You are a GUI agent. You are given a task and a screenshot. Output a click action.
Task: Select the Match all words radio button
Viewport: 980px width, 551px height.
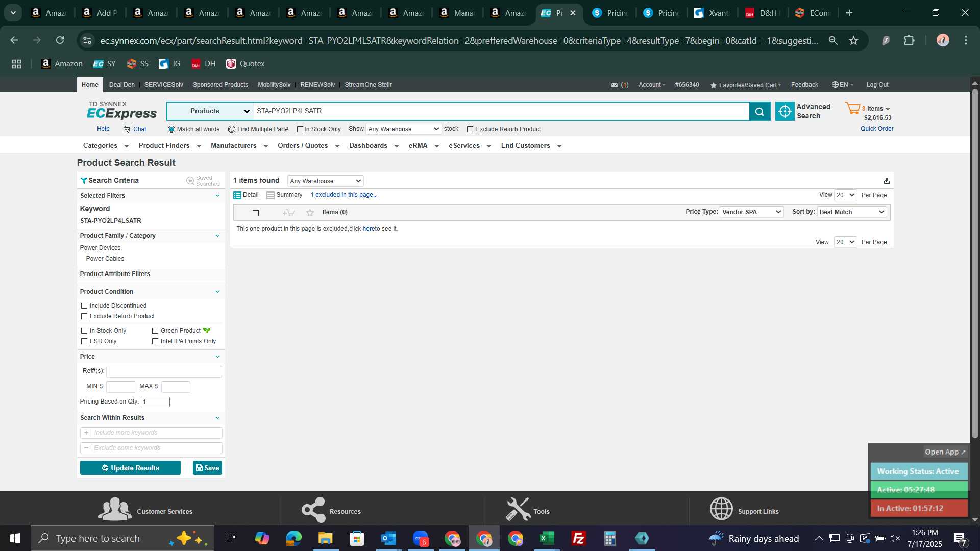coord(171,129)
